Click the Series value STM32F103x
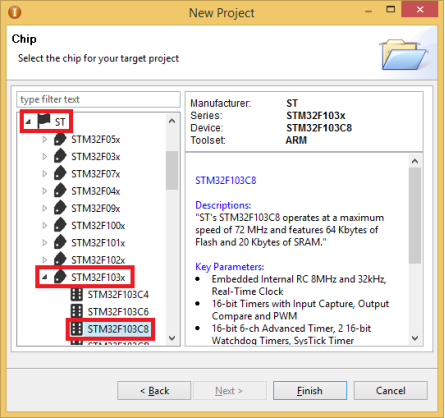445x418 pixels. point(316,116)
